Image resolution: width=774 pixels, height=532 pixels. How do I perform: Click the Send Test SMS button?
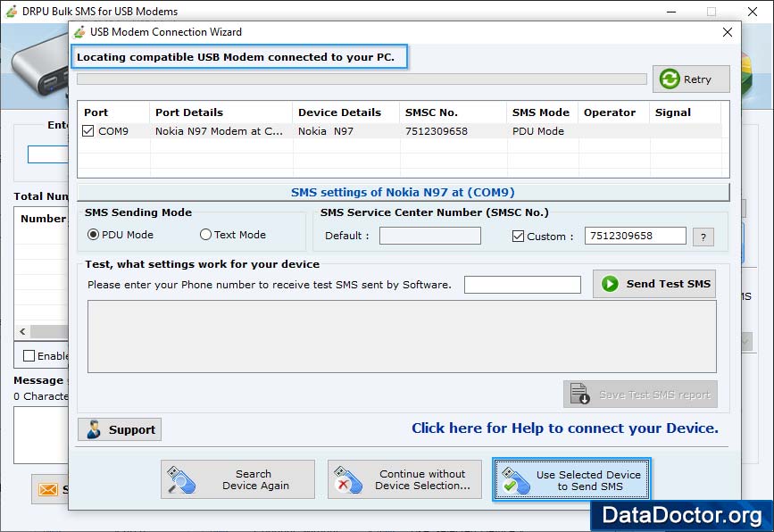point(654,284)
